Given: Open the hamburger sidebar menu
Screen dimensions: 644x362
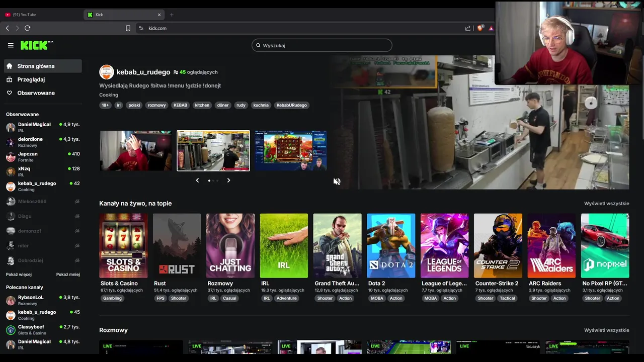Looking at the screenshot, I should point(11,45).
